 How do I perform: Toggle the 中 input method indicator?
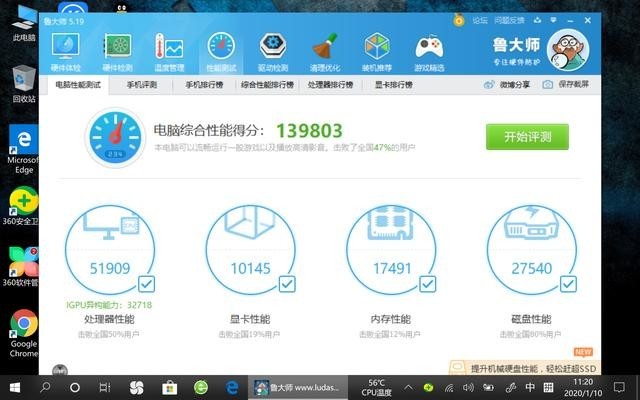point(530,387)
